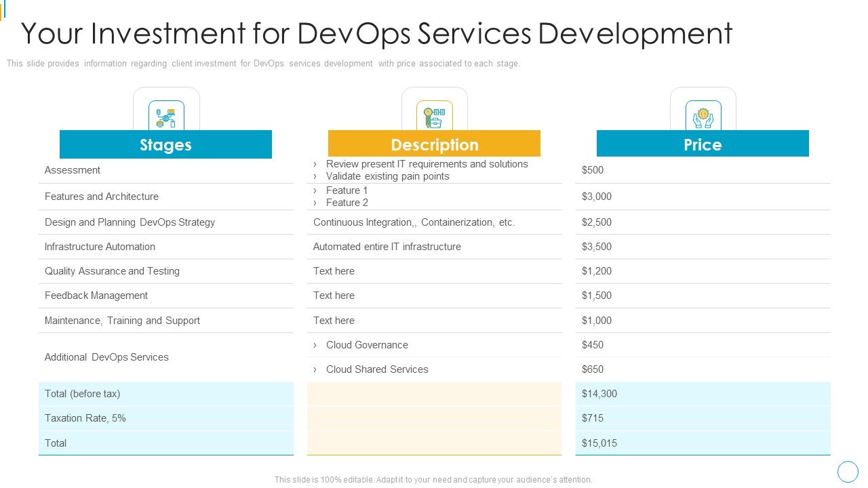Image resolution: width=868 pixels, height=488 pixels.
Task: Select the highlighted Total row
Action: point(166,443)
